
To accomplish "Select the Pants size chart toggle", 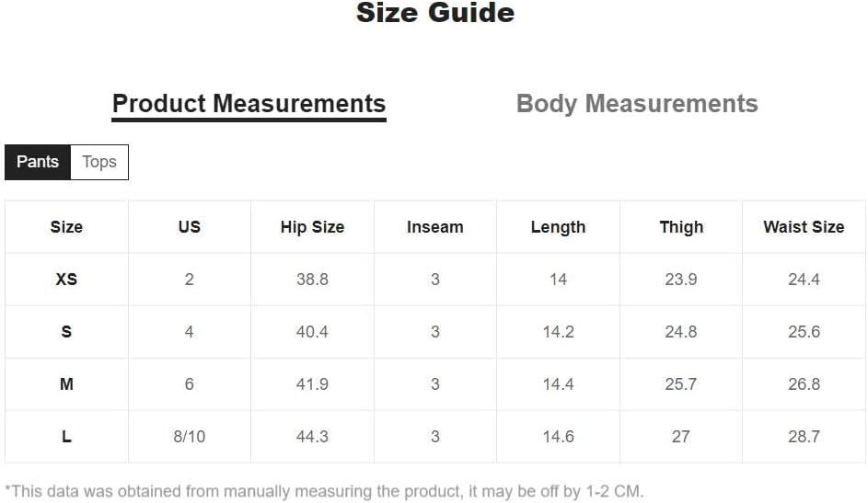I will (x=38, y=162).
